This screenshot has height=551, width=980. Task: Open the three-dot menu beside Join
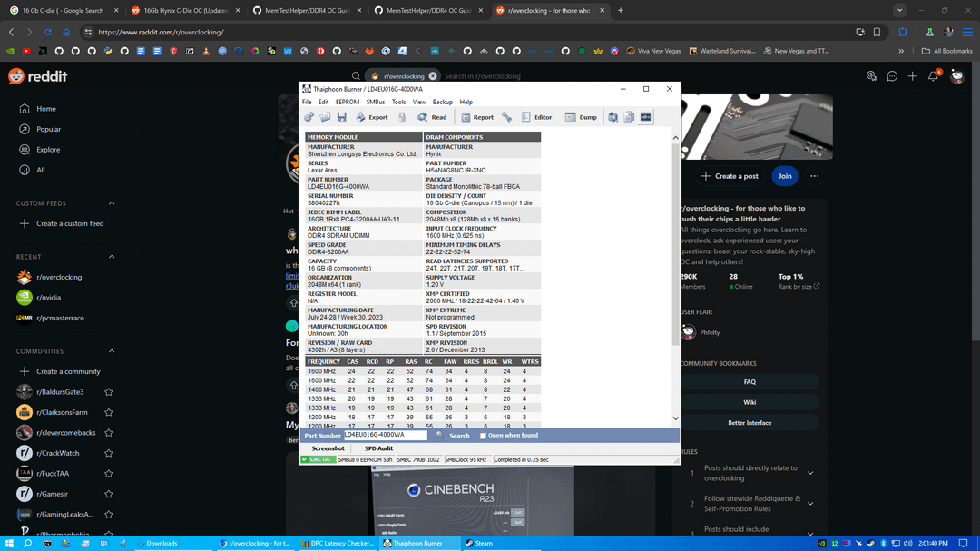[814, 176]
